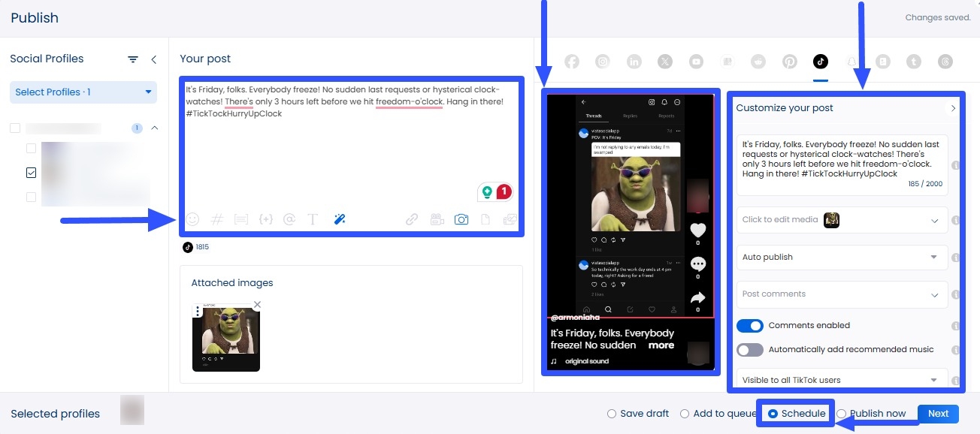Enable Automatically add recommended music
Image resolution: width=980 pixels, height=434 pixels.
[x=749, y=349]
